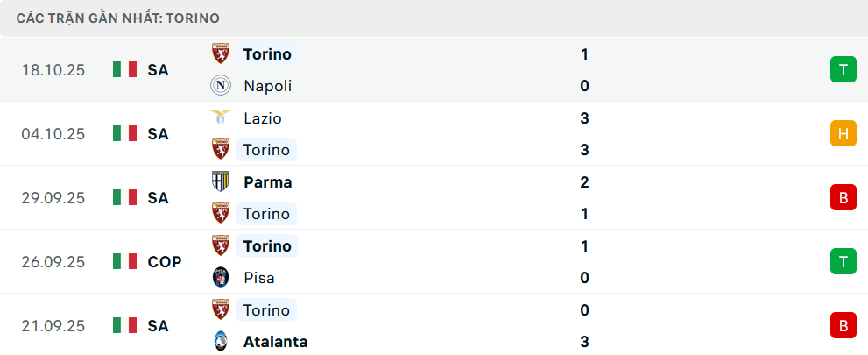Click the Lazio eagle crest icon
The width and height of the screenshot is (868, 355).
tap(220, 117)
